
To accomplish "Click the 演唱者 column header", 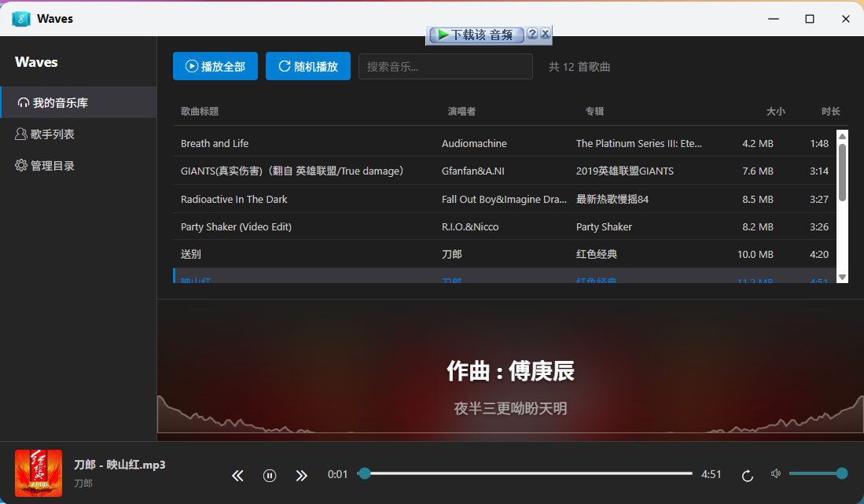I will (x=461, y=112).
